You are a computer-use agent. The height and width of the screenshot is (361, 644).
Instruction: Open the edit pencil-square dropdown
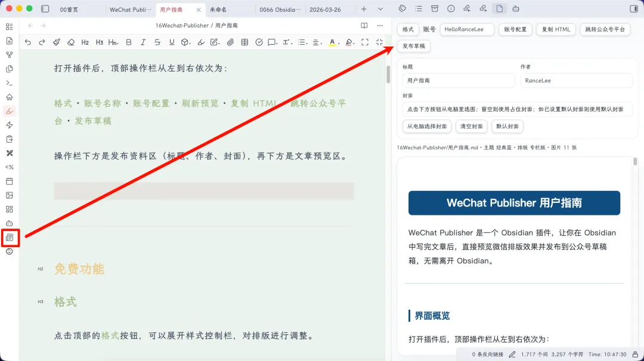[x=215, y=42]
